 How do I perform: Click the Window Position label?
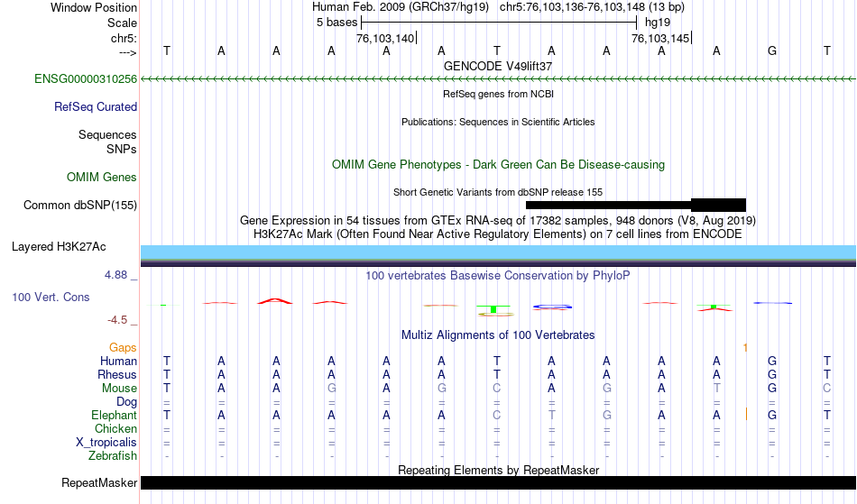[x=94, y=7]
